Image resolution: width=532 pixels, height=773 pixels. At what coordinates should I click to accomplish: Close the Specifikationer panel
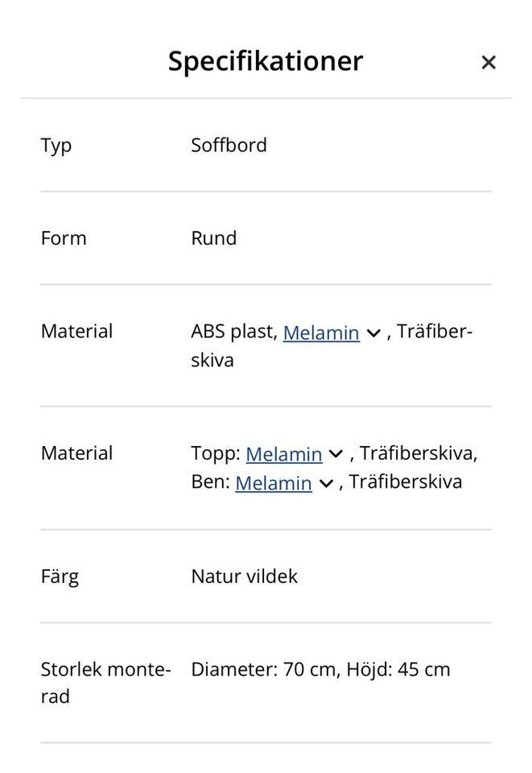coord(488,62)
